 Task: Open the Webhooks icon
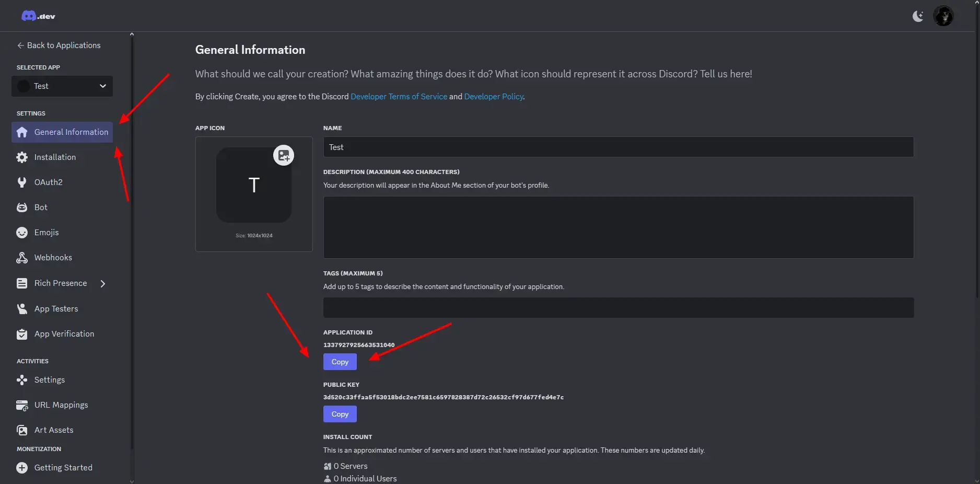point(22,258)
